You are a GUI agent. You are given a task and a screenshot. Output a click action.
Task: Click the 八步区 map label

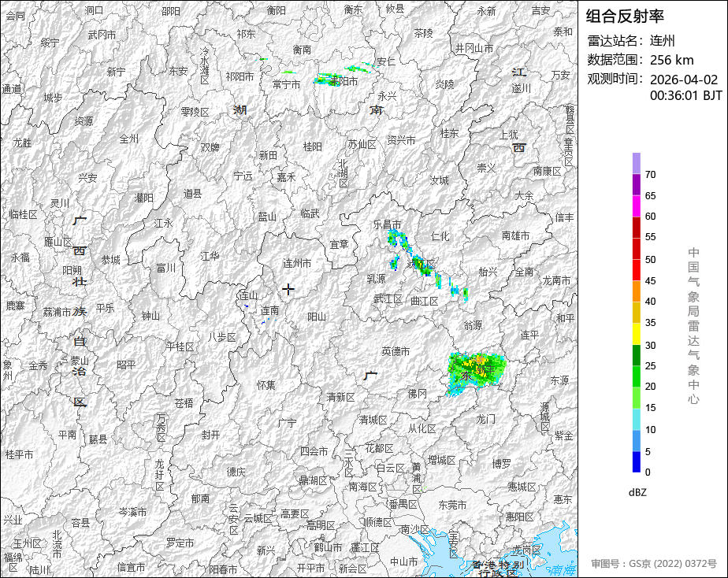(222, 337)
